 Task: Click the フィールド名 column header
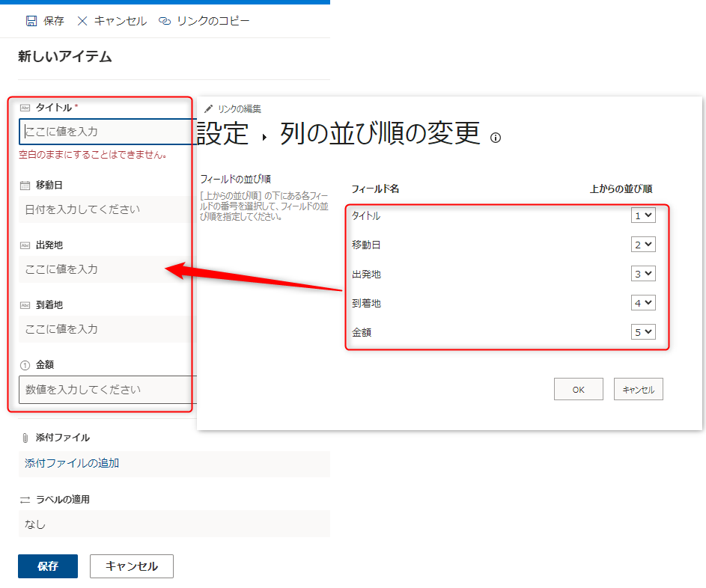375,189
